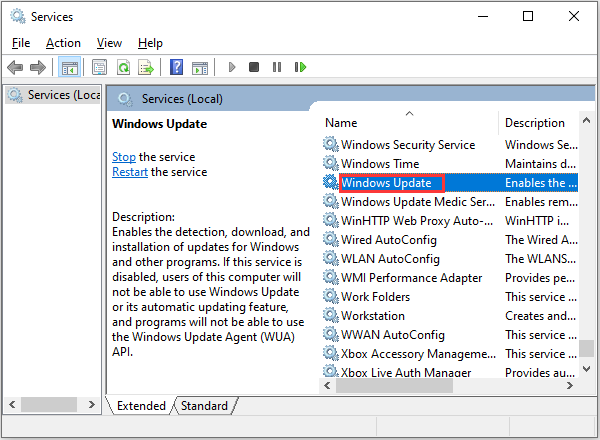
Task: Select Windows Time service name
Action: (380, 164)
